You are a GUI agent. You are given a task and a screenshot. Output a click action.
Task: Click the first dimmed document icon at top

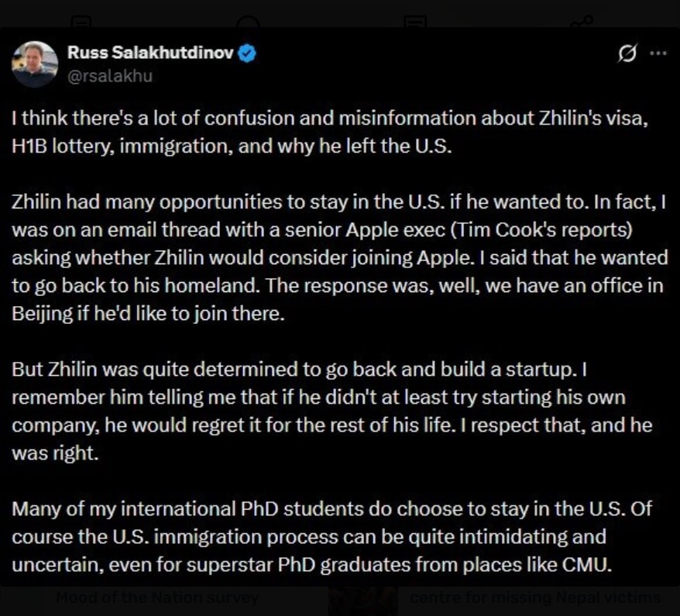coord(81,22)
